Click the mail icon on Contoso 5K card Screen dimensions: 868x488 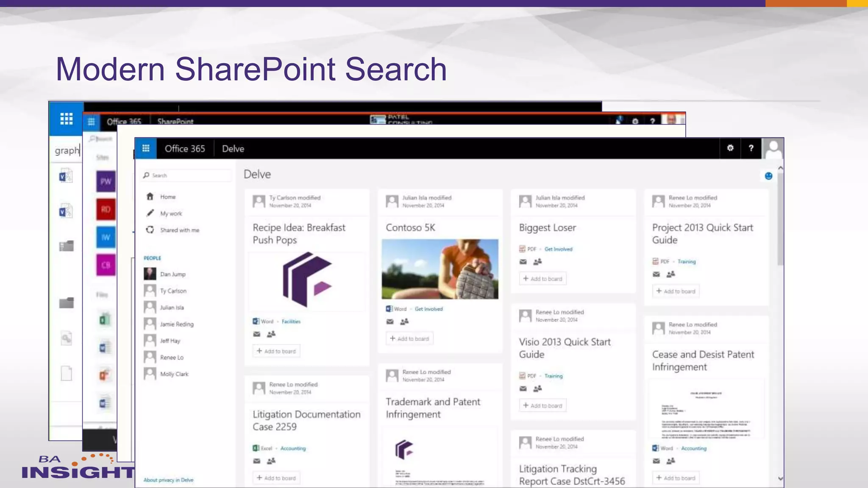[390, 322]
